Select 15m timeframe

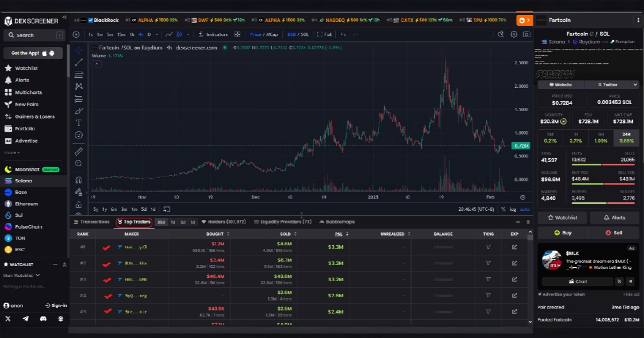tap(121, 34)
